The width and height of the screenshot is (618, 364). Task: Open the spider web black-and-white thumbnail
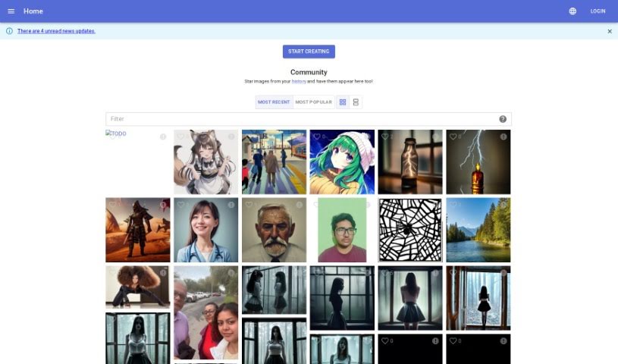[410, 231]
